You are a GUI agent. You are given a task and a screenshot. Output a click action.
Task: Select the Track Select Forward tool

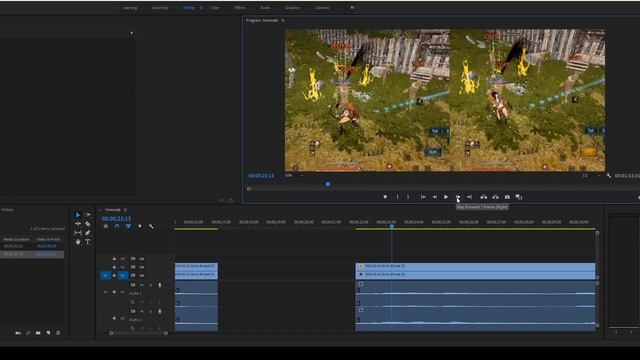[87, 215]
